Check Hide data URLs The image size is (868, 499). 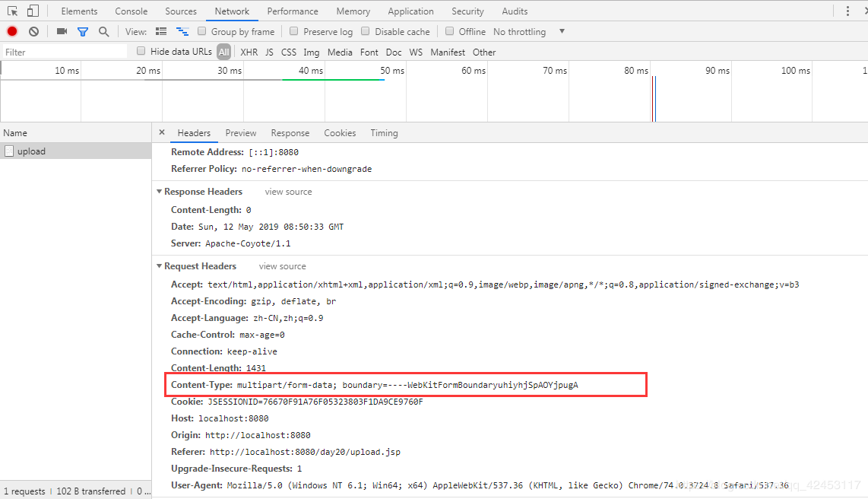click(141, 51)
